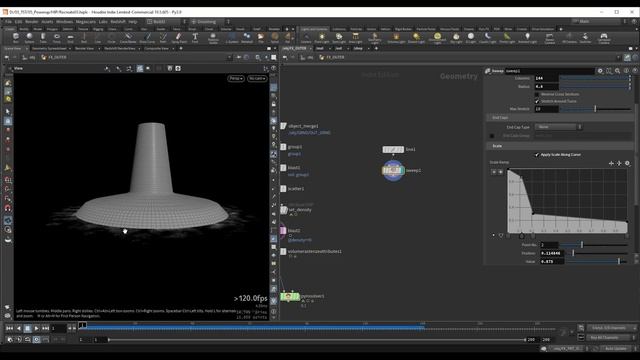Open sweep1 node info icon
Screen dimensions: 640x360
(x=626, y=71)
